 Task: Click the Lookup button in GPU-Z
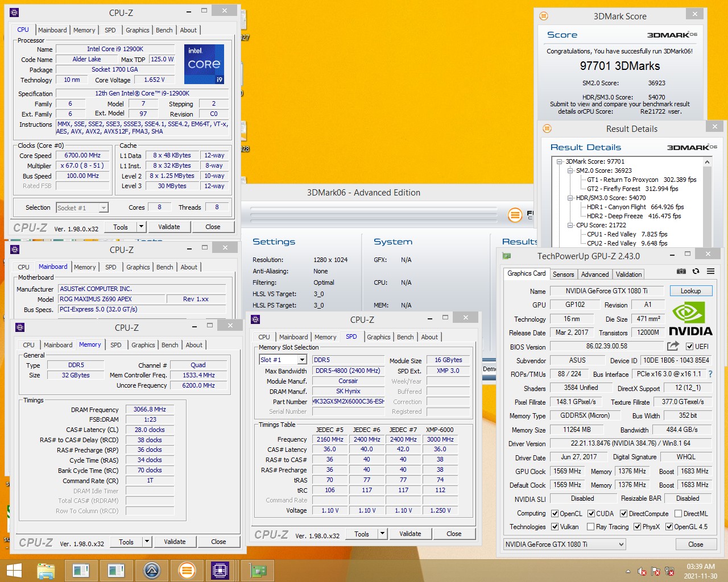pos(690,290)
